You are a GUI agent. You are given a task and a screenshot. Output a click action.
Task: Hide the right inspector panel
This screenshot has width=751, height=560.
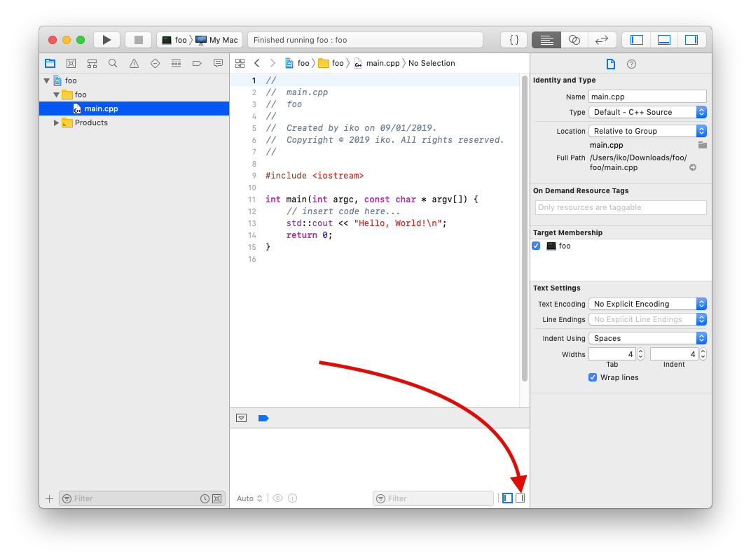point(691,40)
